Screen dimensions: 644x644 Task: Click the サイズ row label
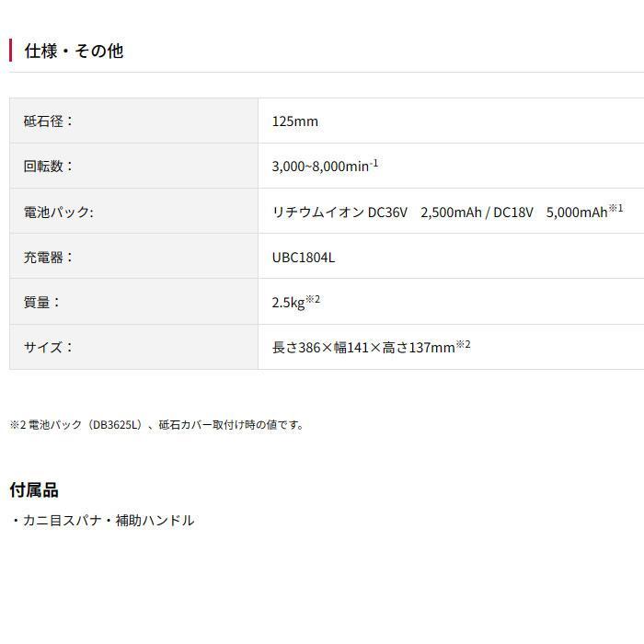click(x=48, y=347)
